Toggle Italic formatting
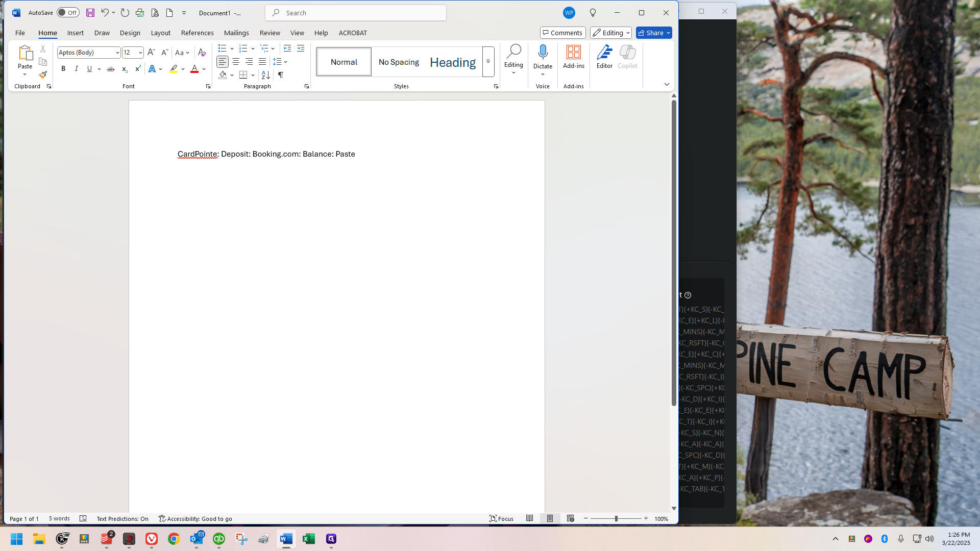This screenshot has width=980, height=551. [77, 69]
